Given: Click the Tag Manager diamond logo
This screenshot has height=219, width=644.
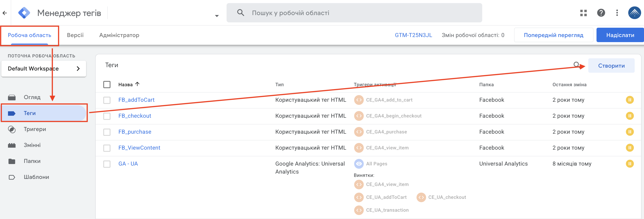Looking at the screenshot, I should 24,13.
